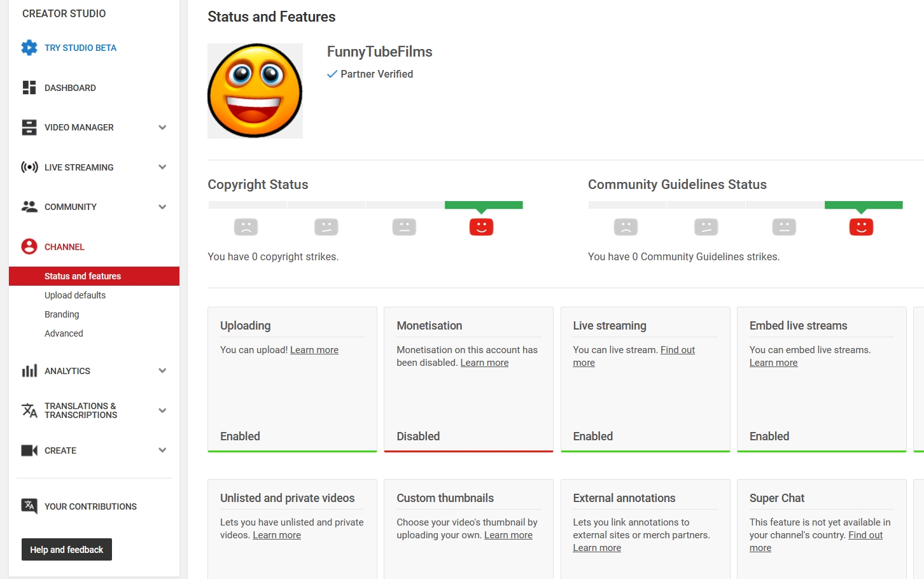This screenshot has height=579, width=924.
Task: Click the red happy face under Community Guidelines
Action: coord(861,227)
